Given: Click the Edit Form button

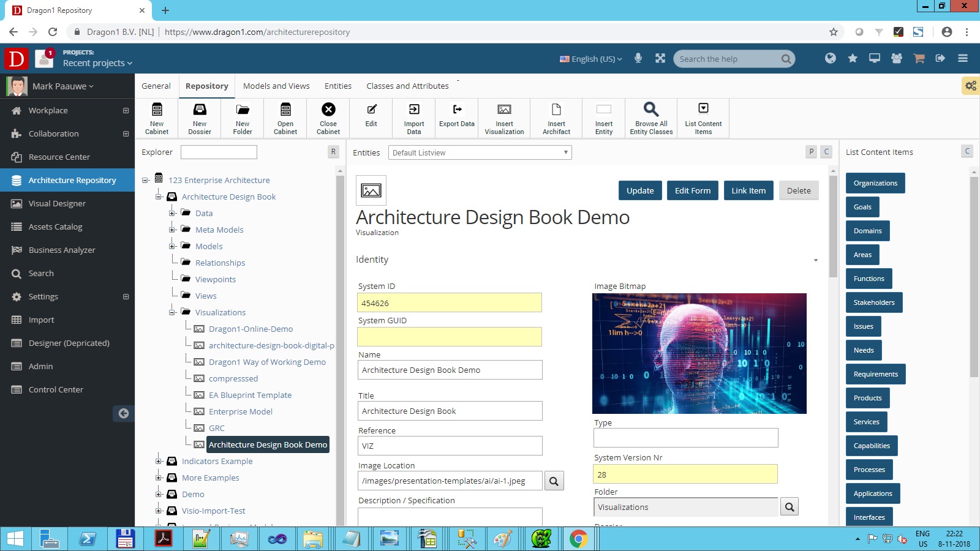Looking at the screenshot, I should 693,190.
